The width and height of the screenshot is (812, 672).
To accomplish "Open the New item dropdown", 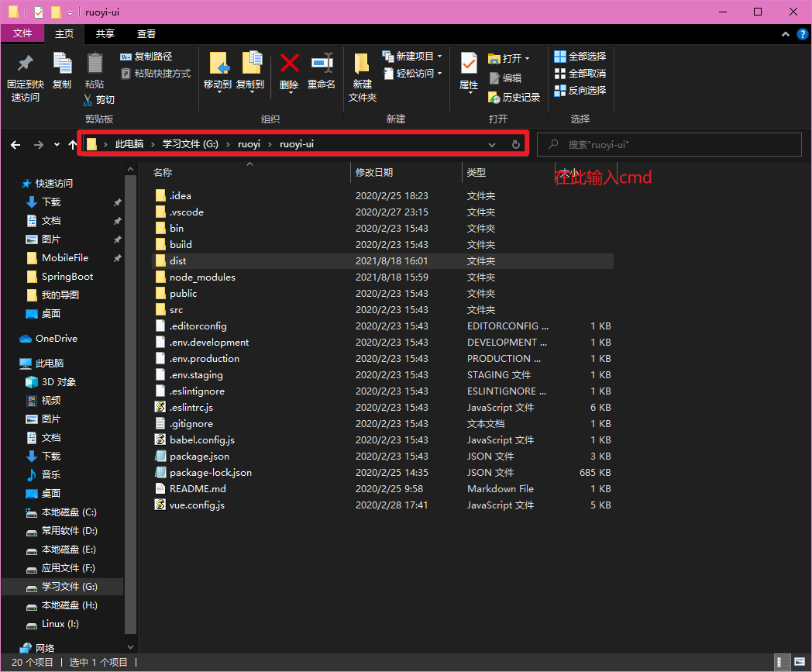I will tap(439, 57).
